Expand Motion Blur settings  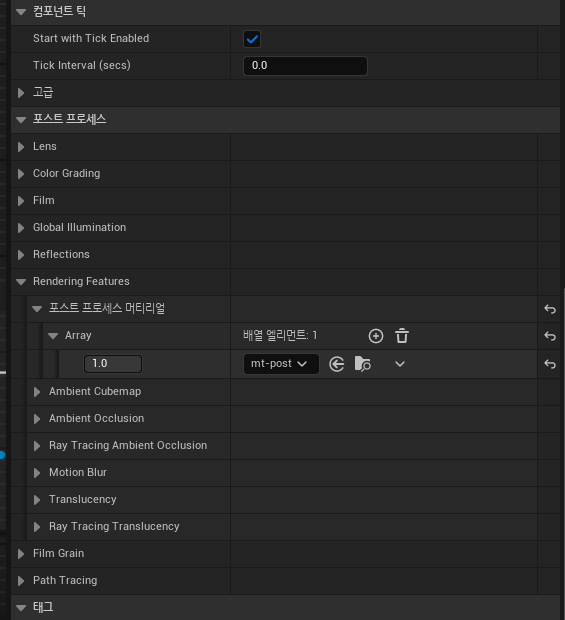click(x=37, y=473)
